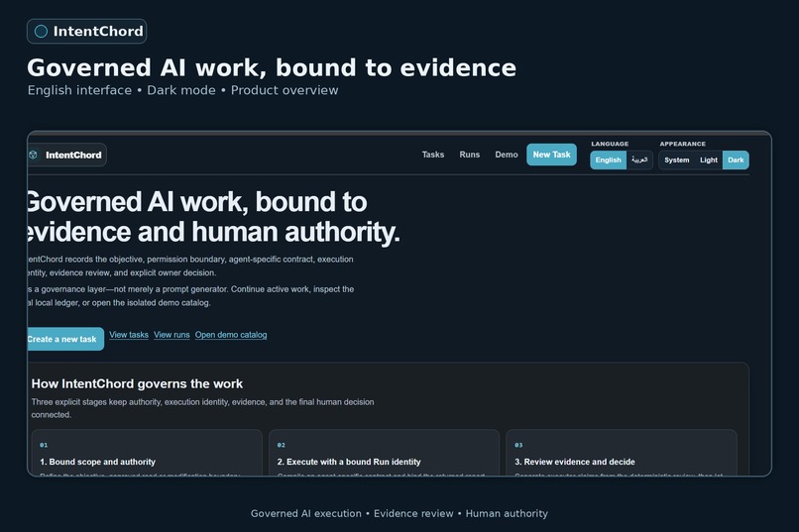
Task: Click the IntentChord brand name in navbar
Action: [73, 155]
